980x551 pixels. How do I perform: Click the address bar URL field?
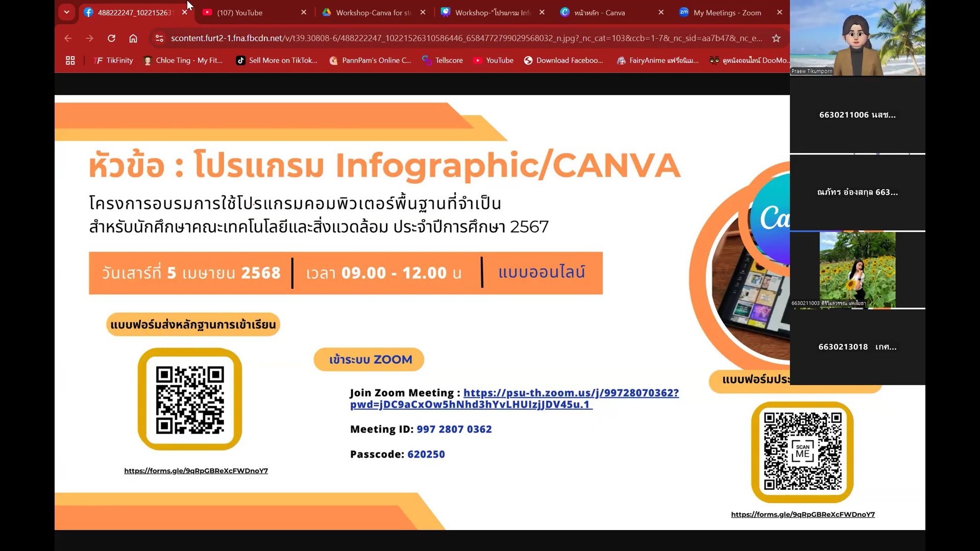pyautogui.click(x=467, y=38)
